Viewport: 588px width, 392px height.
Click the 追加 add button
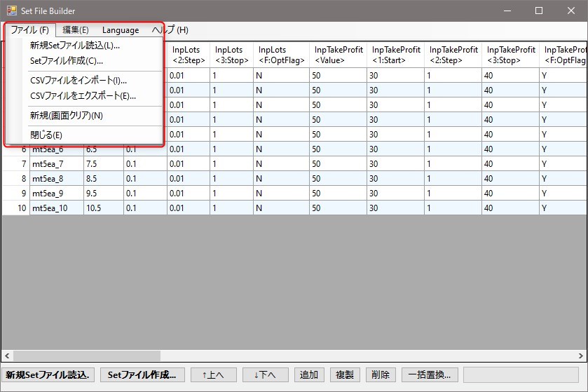point(309,374)
